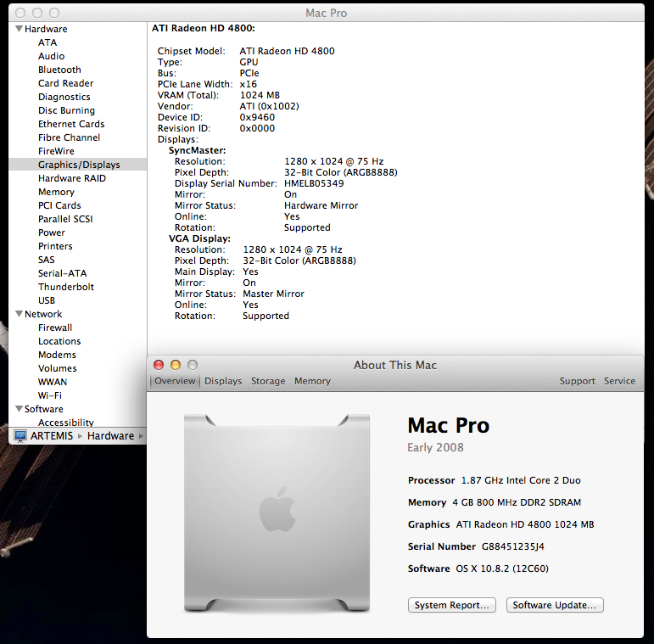Select SAS in the sidebar
654x644 pixels.
click(47, 260)
